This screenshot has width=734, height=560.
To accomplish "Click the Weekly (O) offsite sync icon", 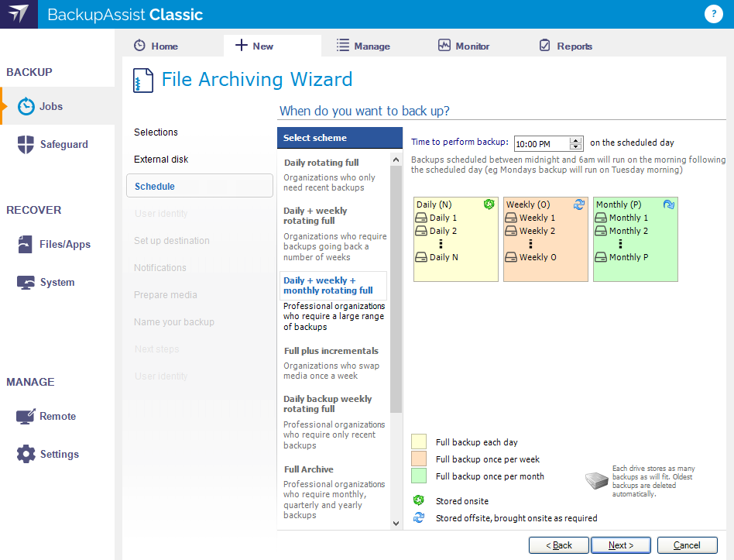I will click(x=579, y=204).
